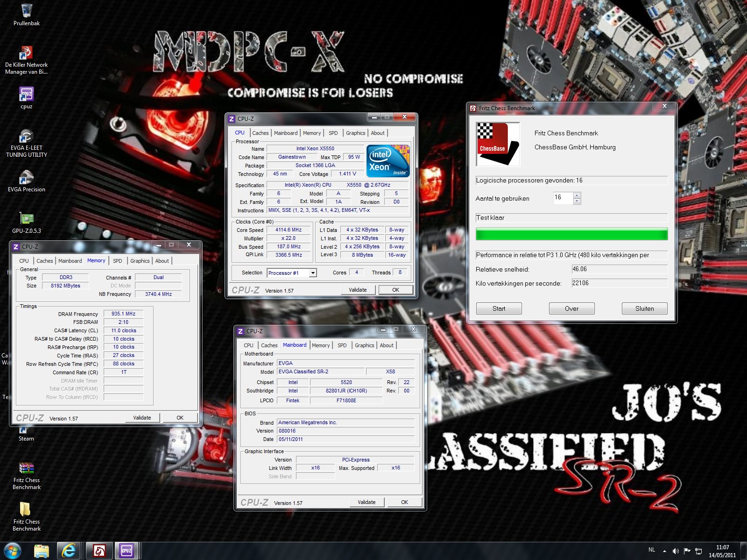The height and width of the screenshot is (560, 747).
Task: Click EVGA Classified SR-2 model text
Action: [x=320, y=371]
